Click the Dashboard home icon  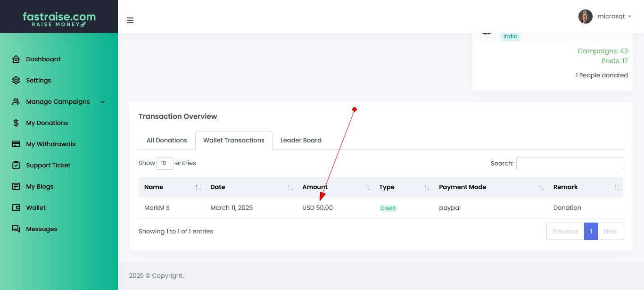pos(16,59)
